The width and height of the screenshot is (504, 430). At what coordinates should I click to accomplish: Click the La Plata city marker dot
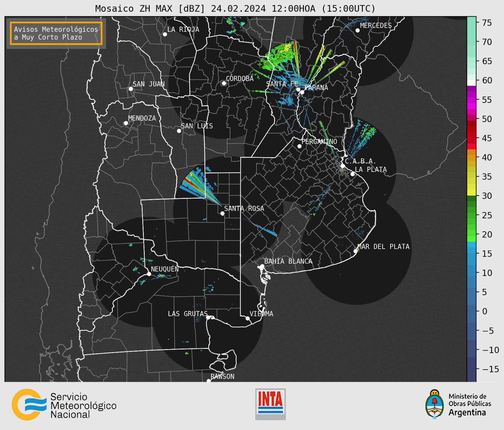353,174
